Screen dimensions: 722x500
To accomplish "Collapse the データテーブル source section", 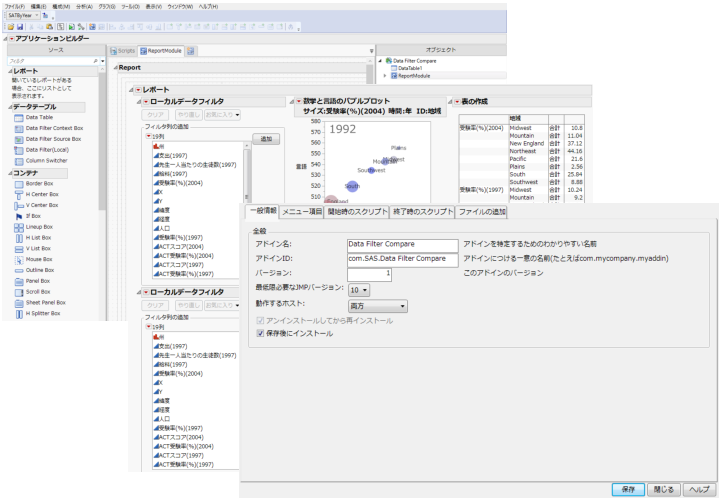I will (10, 107).
